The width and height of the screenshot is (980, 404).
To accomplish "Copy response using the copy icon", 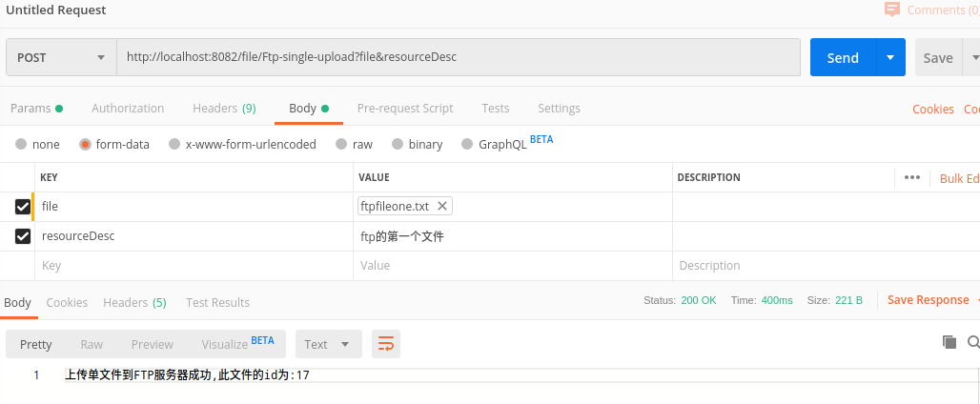I will pyautogui.click(x=949, y=342).
